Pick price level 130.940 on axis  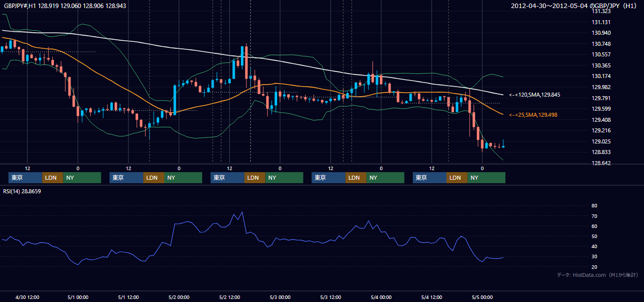click(601, 33)
